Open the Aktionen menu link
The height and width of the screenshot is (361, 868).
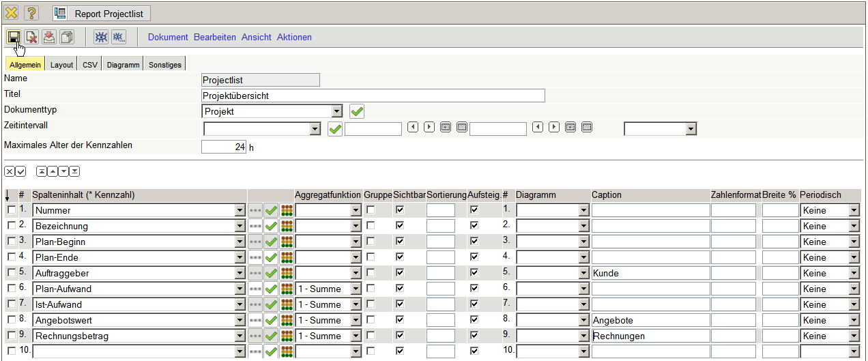(x=294, y=38)
